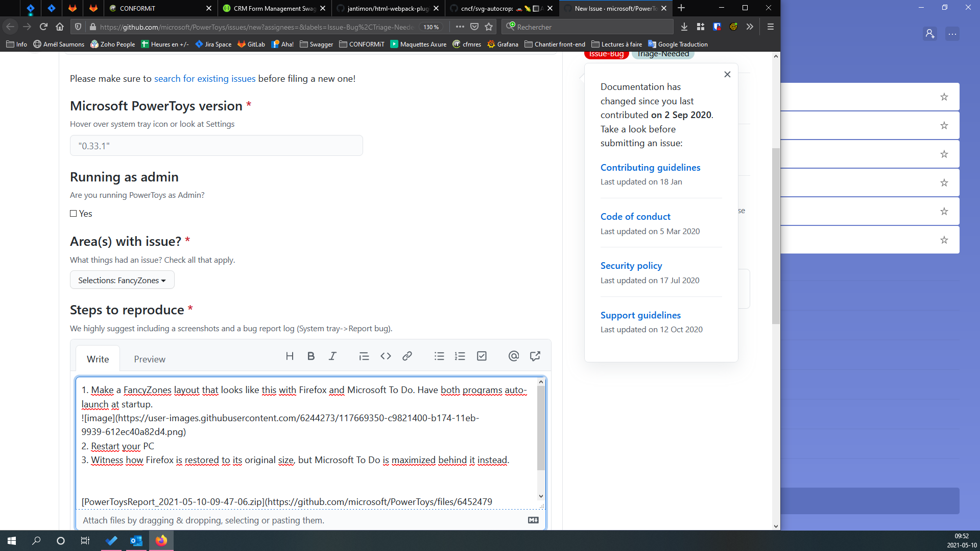Add a bulleted list

[x=439, y=356]
